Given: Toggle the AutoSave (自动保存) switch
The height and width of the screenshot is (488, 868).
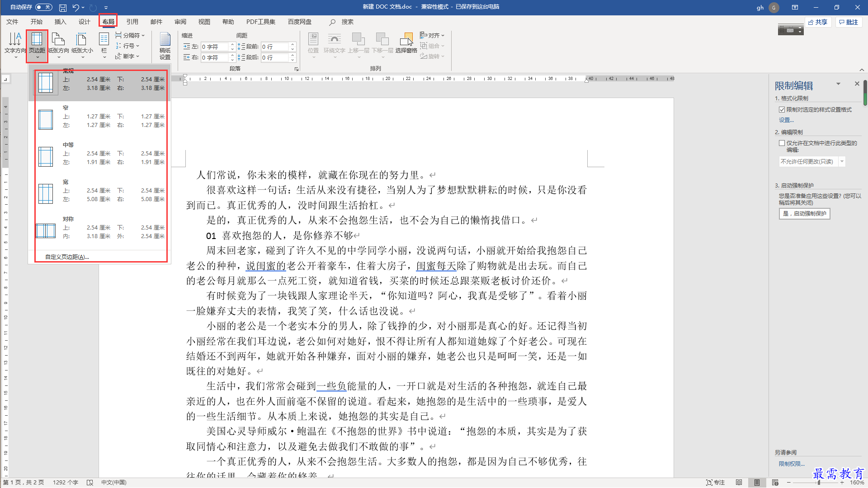Looking at the screenshot, I should click(44, 7).
